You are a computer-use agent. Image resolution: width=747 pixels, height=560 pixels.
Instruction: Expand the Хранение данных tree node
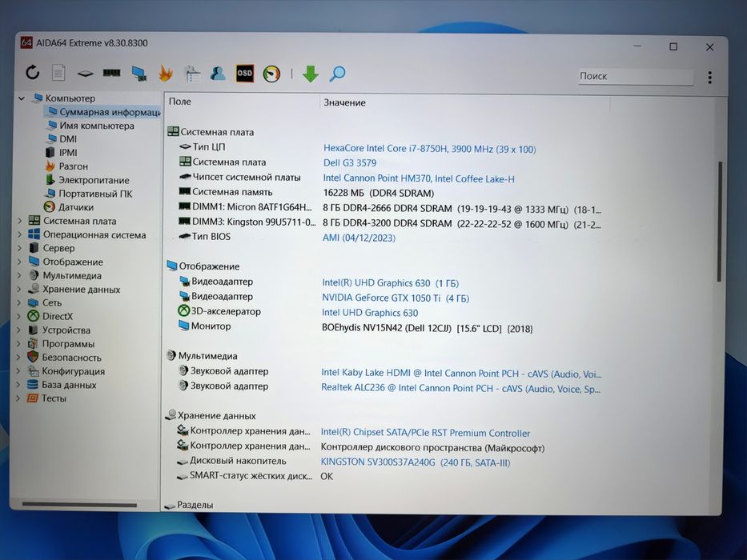coord(19,289)
